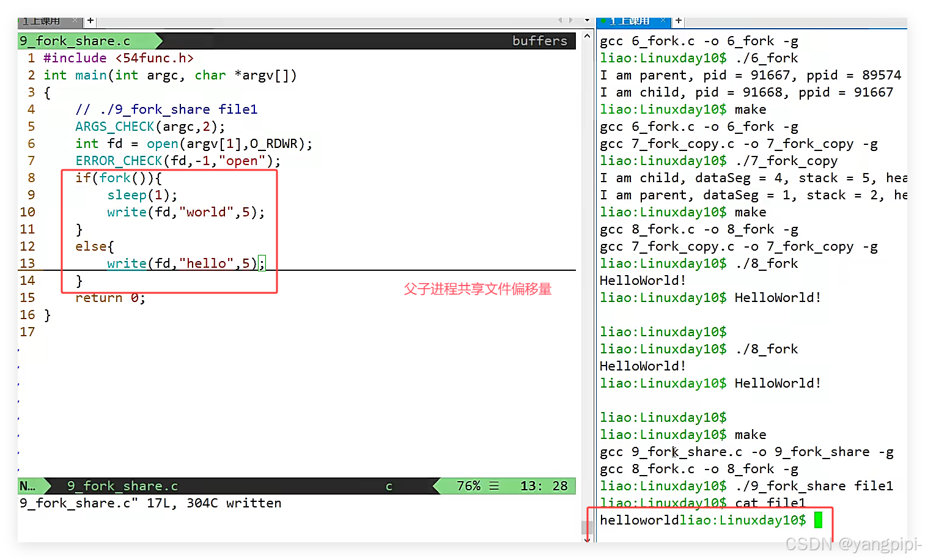
Task: Click the 'I am child, dataSeg = 4' output line
Action: 753,178
